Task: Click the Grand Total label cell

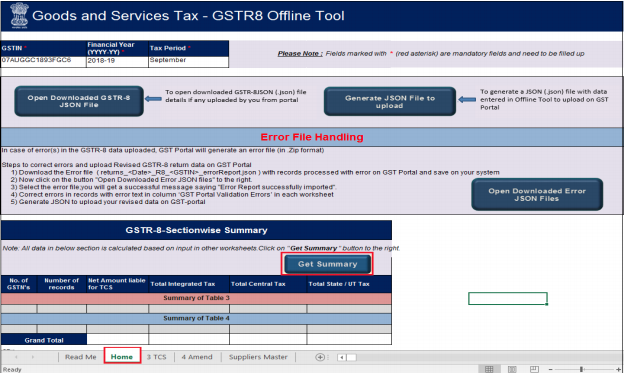Action: pyautogui.click(x=44, y=340)
